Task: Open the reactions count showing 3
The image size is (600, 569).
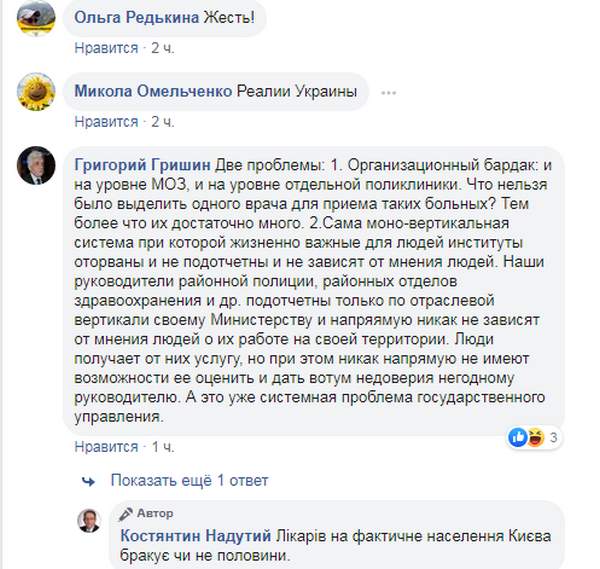Action: [x=553, y=437]
